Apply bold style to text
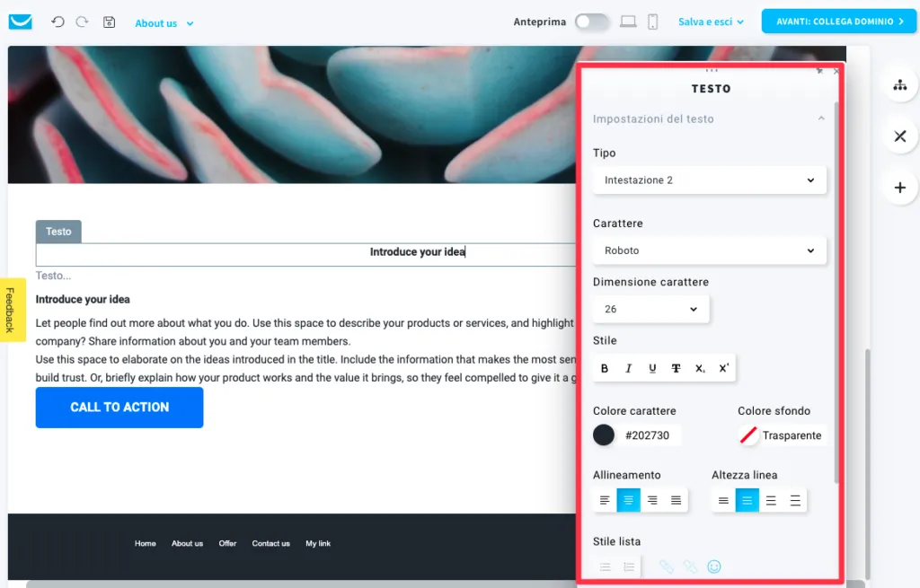 point(605,368)
